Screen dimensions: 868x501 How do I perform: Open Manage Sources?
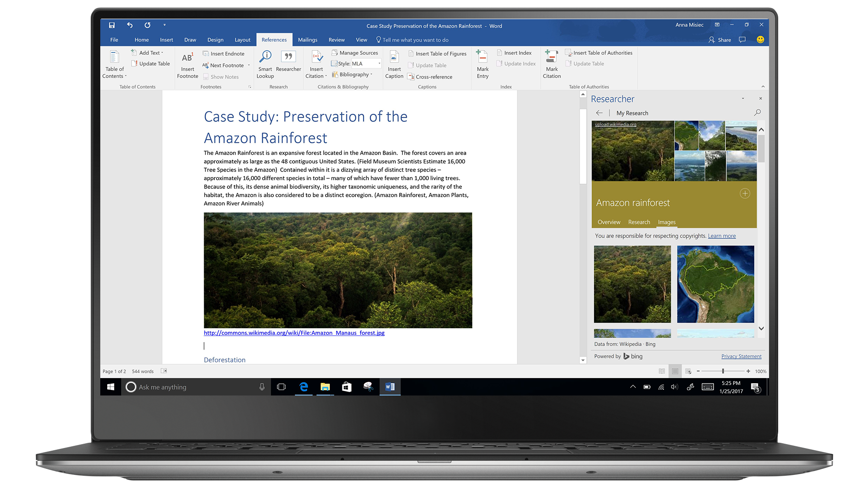pos(355,53)
